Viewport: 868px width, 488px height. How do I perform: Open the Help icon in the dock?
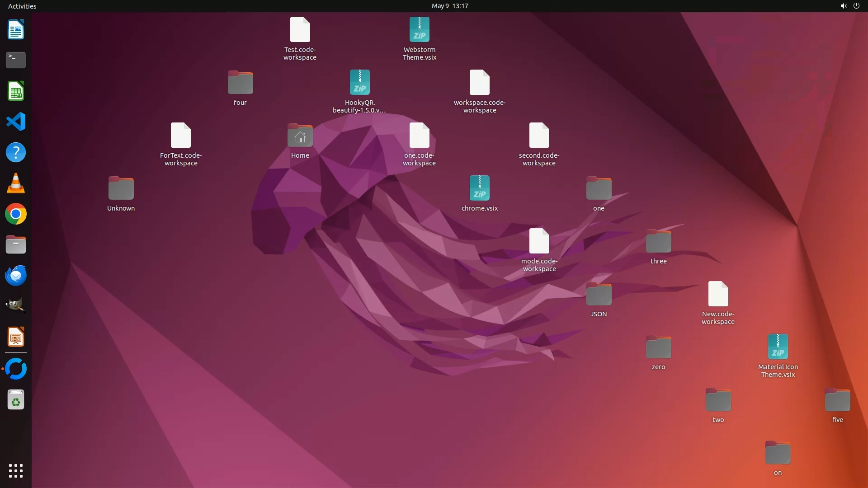(x=16, y=152)
